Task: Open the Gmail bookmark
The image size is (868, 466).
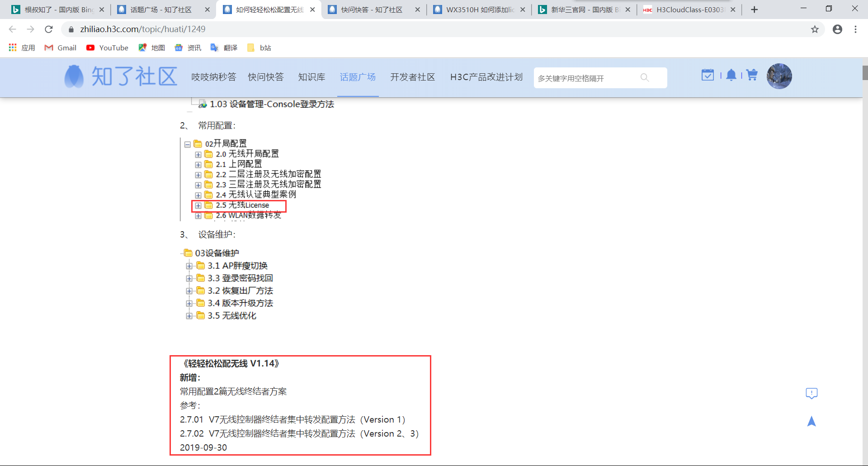Action: [x=61, y=48]
